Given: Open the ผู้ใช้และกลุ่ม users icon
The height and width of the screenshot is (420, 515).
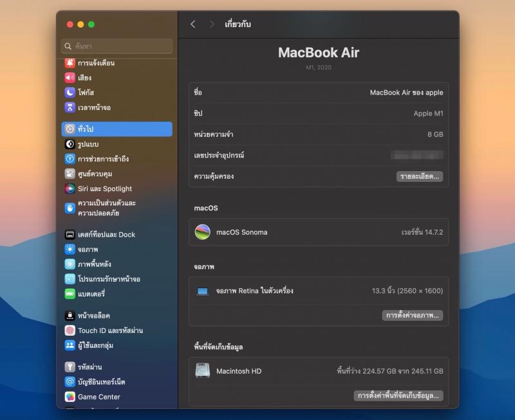Looking at the screenshot, I should tap(70, 345).
